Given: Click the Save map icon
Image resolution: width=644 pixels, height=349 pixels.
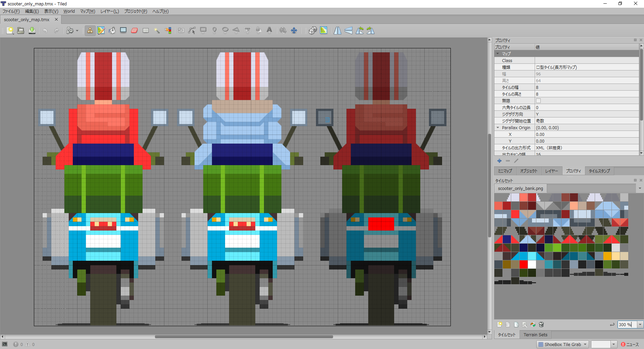Looking at the screenshot, I should (32, 31).
